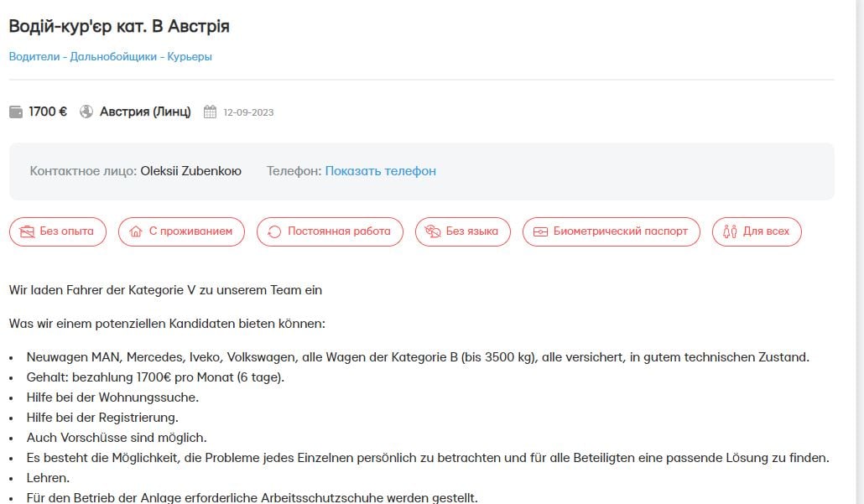Reveal the number via Показать телефон
864x504 pixels.
tap(380, 171)
